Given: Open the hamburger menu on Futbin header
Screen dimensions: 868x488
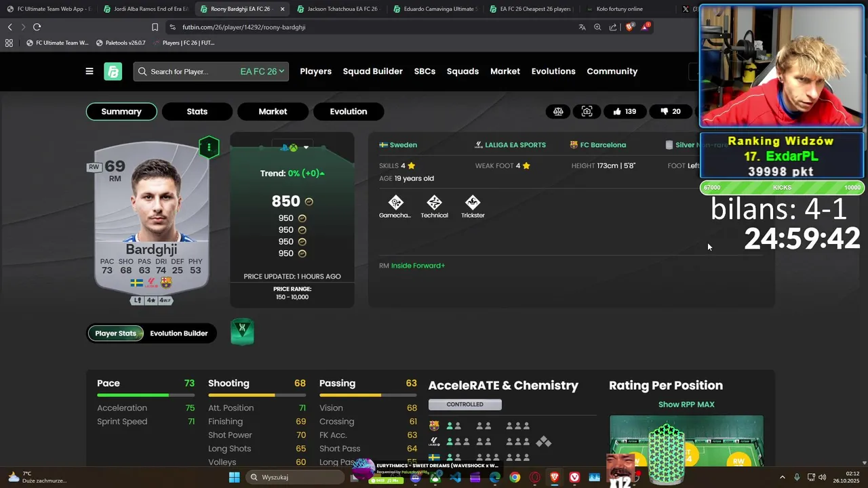Looking at the screenshot, I should click(90, 71).
